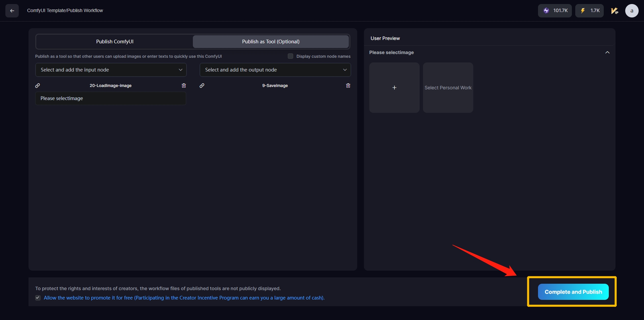The width and height of the screenshot is (644, 320).
Task: Click the purple lightning 101.7K balance
Action: point(555,11)
